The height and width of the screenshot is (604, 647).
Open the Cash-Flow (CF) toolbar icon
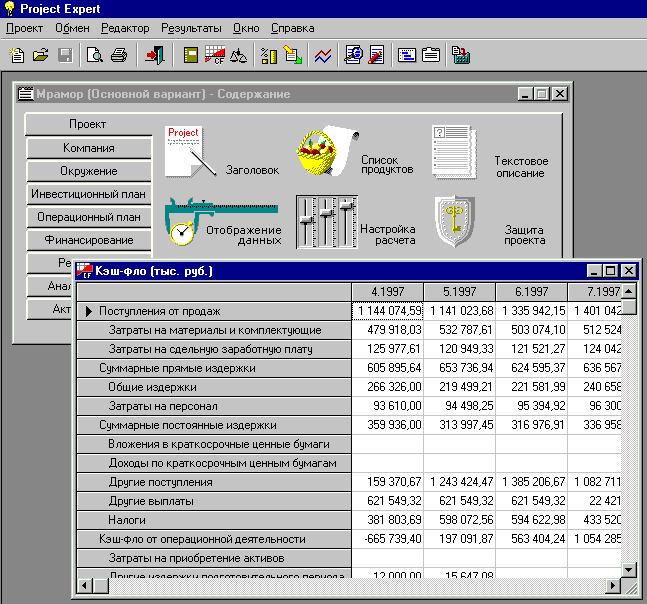215,55
